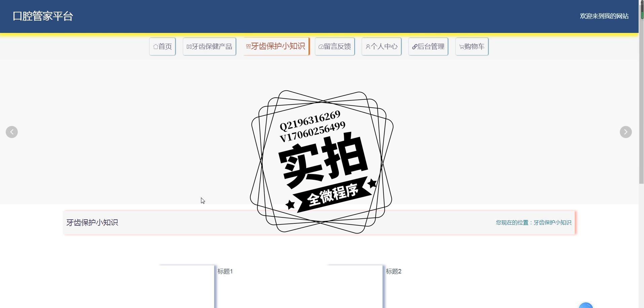
Task: Open 后台管理 admin link
Action: click(x=428, y=46)
